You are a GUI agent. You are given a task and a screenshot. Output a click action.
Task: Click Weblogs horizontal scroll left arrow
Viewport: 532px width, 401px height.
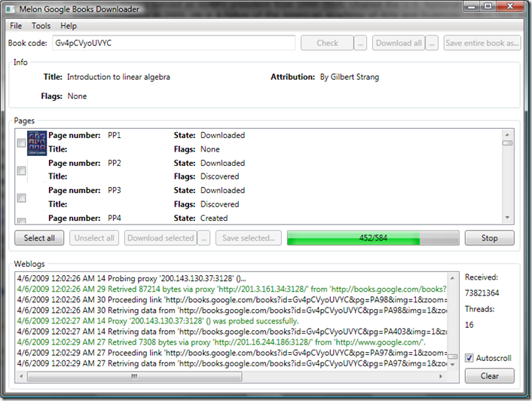21,376
